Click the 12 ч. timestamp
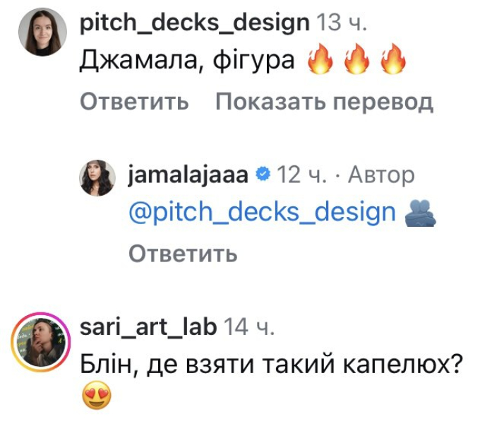Image resolution: width=504 pixels, height=424 pixels. [301, 175]
